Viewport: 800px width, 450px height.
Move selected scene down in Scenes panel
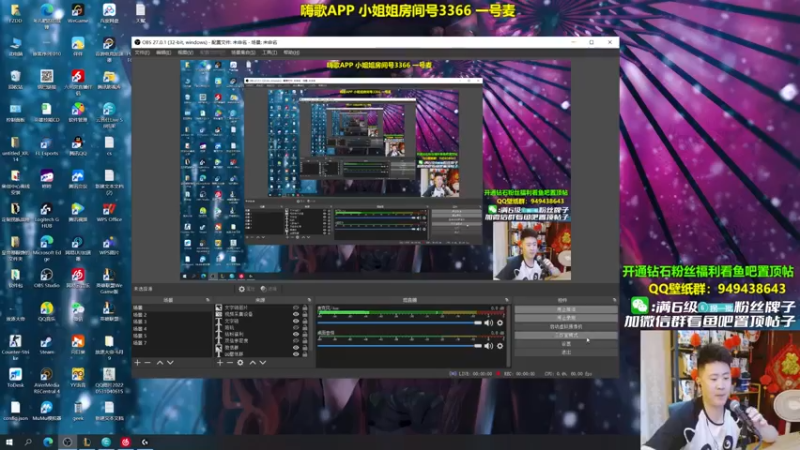(x=170, y=363)
